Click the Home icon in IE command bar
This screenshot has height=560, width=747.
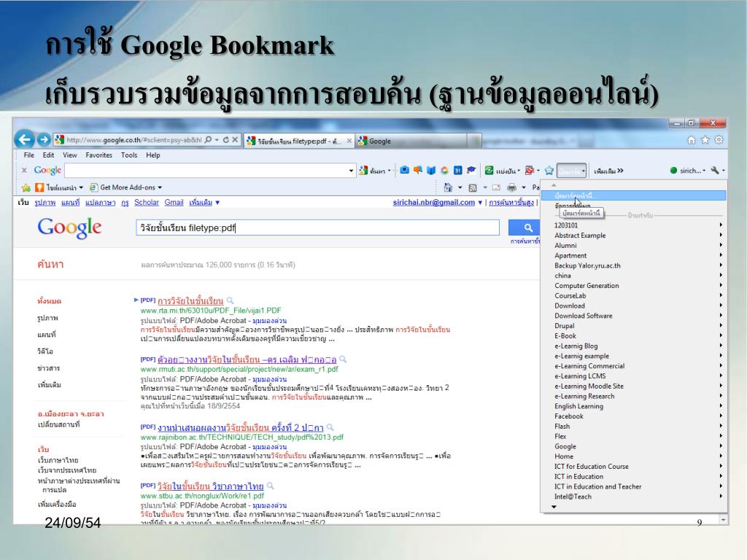click(448, 187)
